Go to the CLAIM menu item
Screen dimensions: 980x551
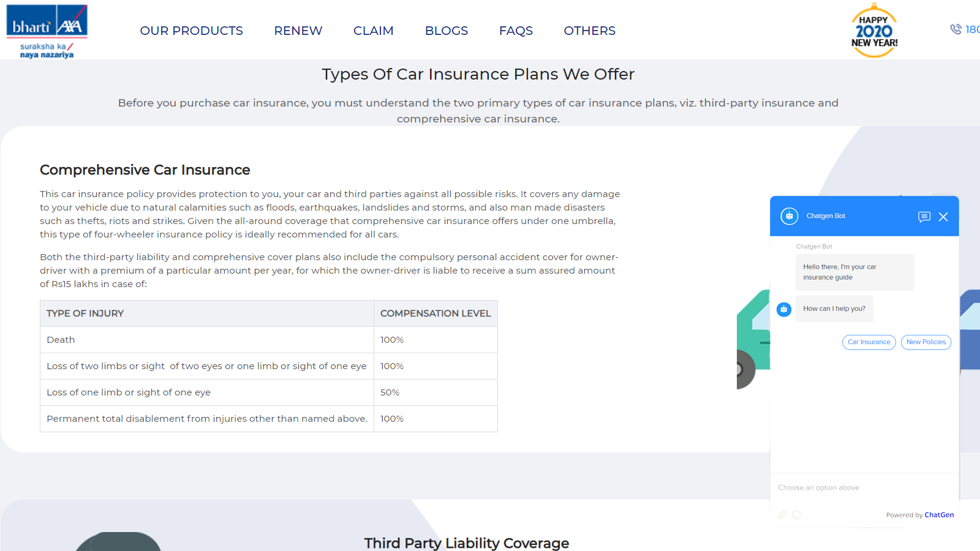(x=373, y=31)
